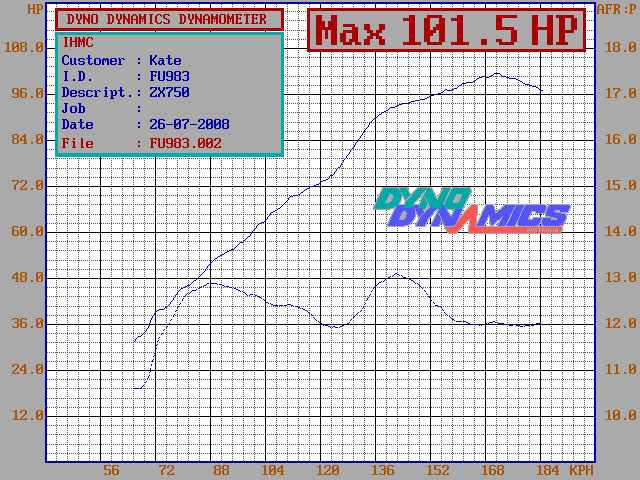Select the 96.0 HP axis value

(x=27, y=93)
